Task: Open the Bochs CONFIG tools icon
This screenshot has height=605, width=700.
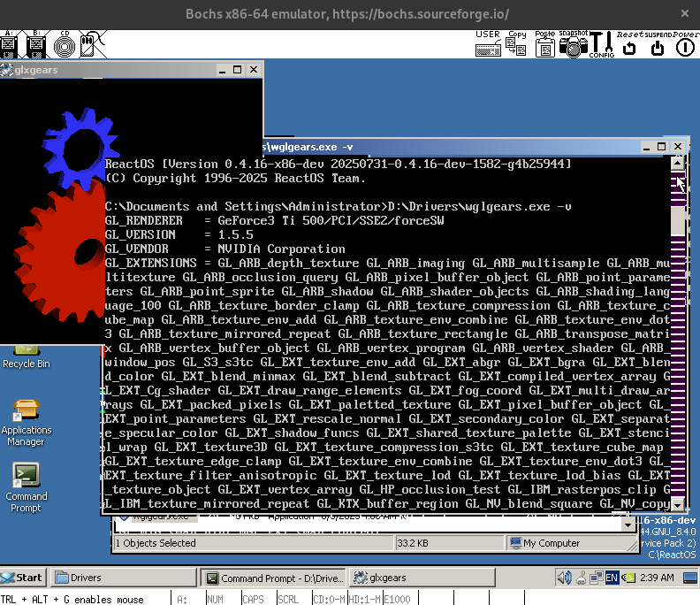Action: point(602,44)
